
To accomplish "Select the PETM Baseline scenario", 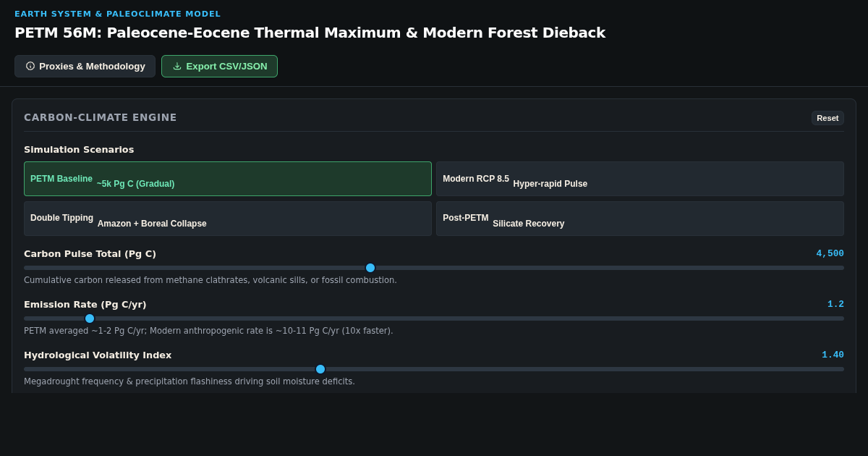I will (x=228, y=179).
